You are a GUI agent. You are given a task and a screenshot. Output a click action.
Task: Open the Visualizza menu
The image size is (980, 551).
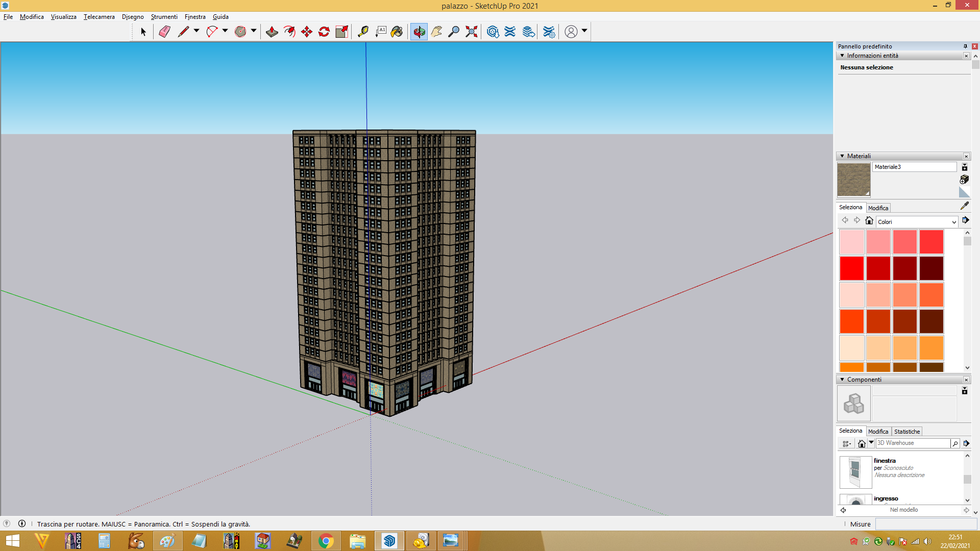(x=63, y=17)
